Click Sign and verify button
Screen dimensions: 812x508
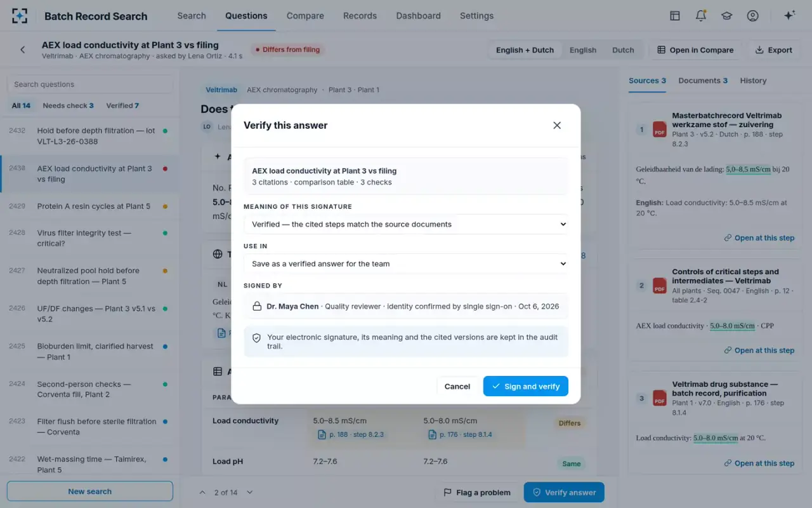[x=526, y=386]
